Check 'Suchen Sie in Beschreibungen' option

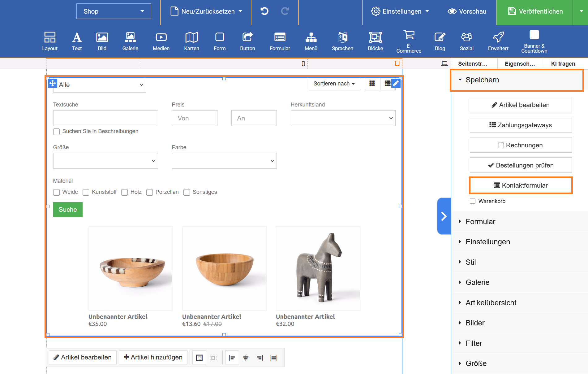pyautogui.click(x=57, y=132)
